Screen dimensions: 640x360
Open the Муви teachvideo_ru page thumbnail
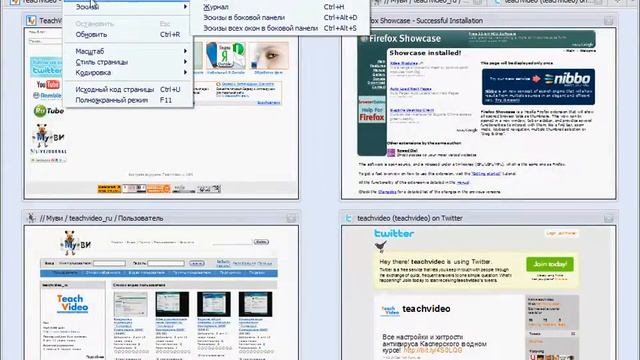coord(161,293)
